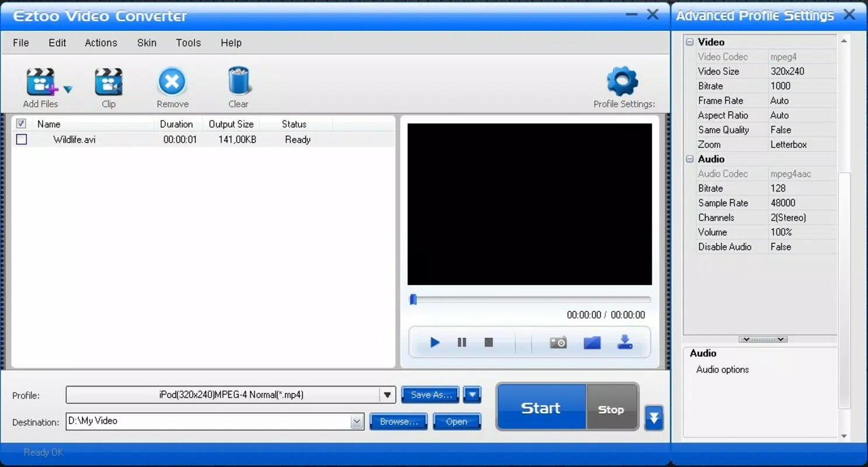The image size is (868, 467).
Task: Click the description pane splitter arrows
Action: click(763, 339)
